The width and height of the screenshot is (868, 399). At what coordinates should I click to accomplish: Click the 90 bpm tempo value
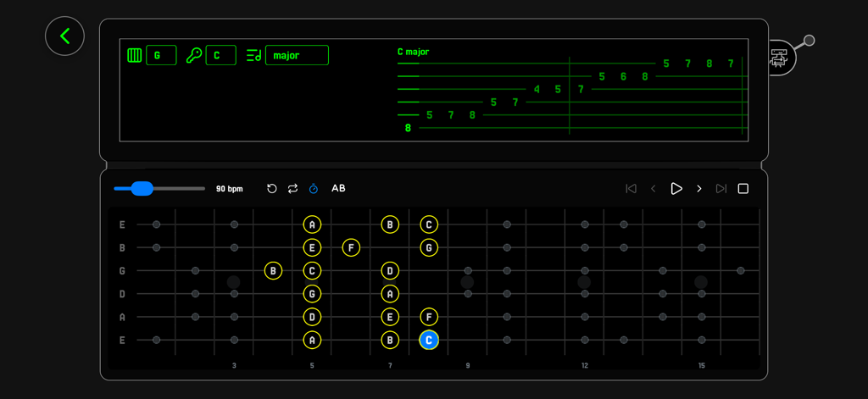click(x=229, y=189)
